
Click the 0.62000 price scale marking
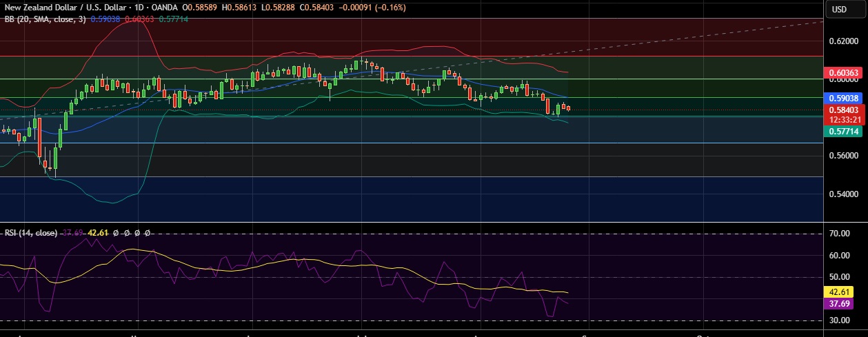point(843,41)
